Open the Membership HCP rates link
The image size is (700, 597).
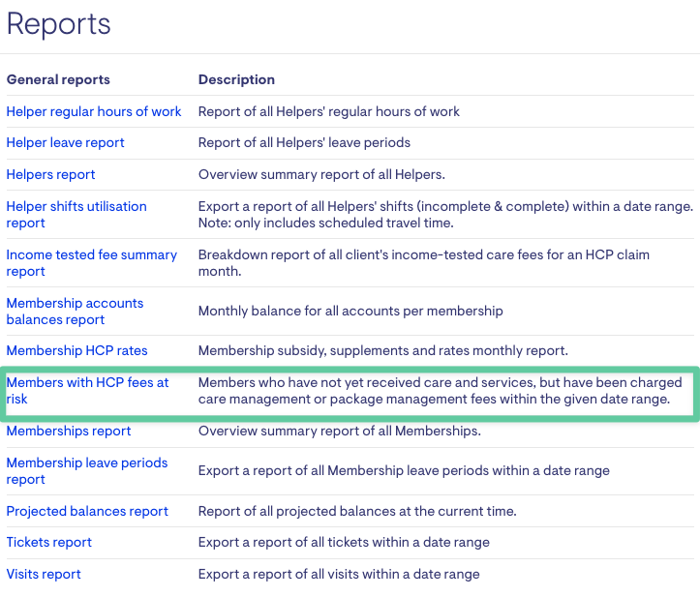(x=76, y=350)
